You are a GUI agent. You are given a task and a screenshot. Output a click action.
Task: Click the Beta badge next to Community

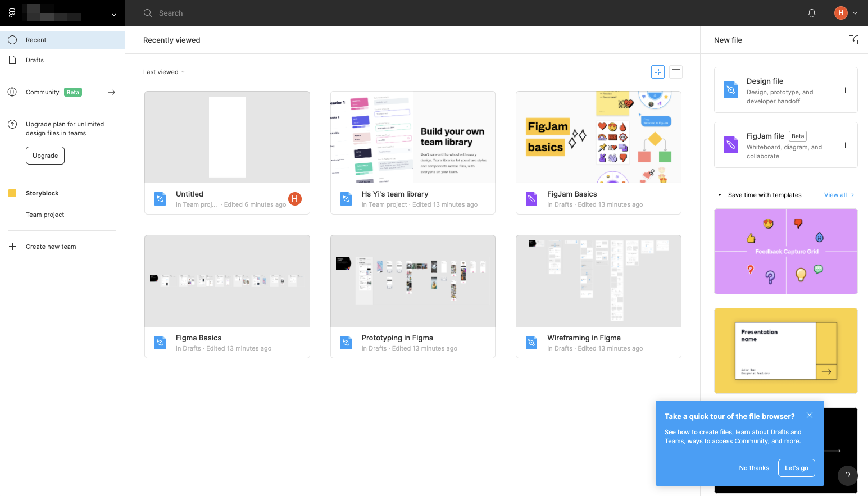tap(73, 92)
